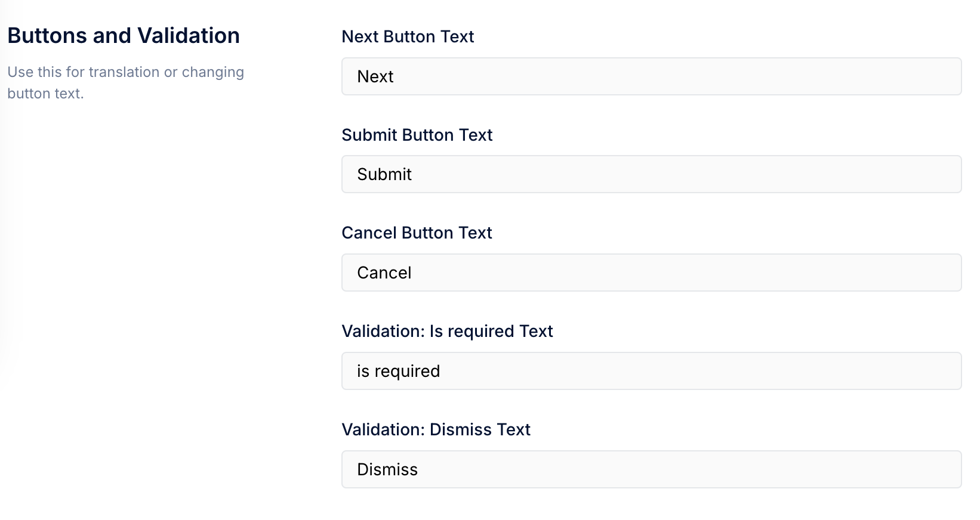980x520 pixels.
Task: Click the word 'Submit' inside its input
Action: click(384, 174)
